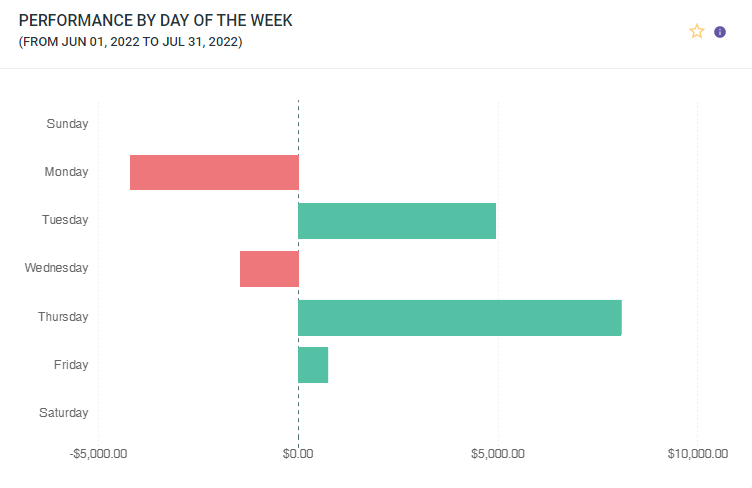Click the $5,000.00 axis tick label

pos(497,454)
